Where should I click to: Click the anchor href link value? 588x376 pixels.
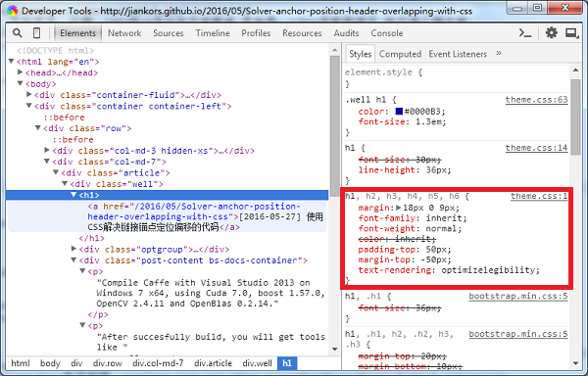194,211
